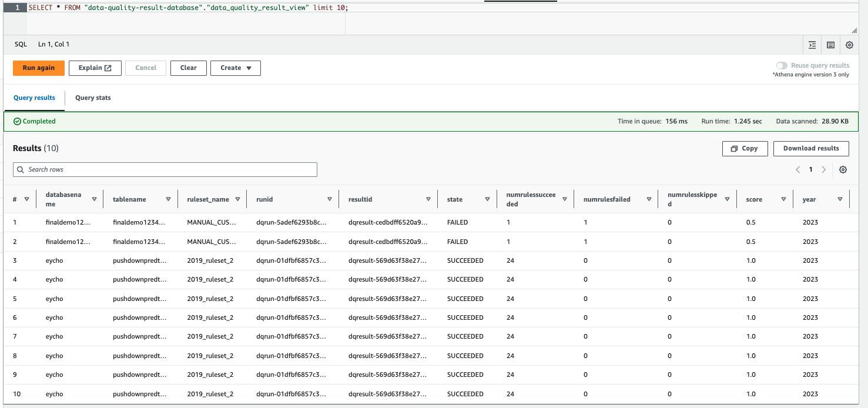Open query editor settings gear

(x=849, y=45)
